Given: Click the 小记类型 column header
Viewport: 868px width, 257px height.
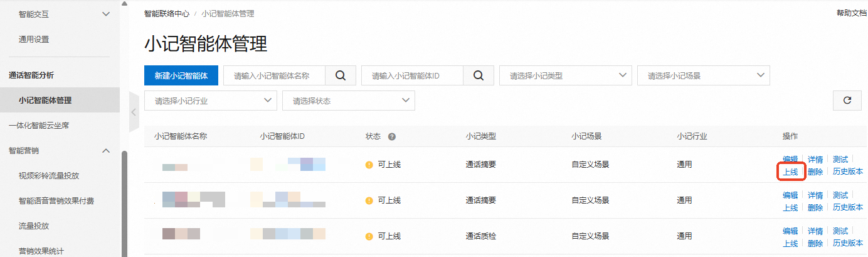Looking at the screenshot, I should (x=481, y=136).
